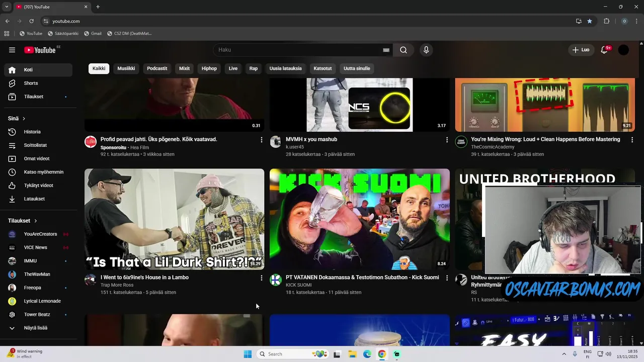Click the Luo create button
Viewport: 644px width, 362px height.
(581, 50)
